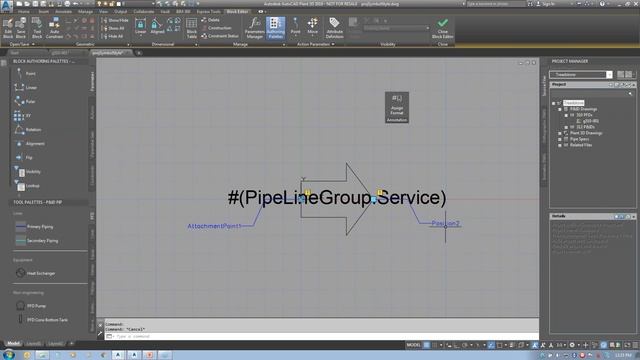Expand the Dimensional panel arrow
The height and width of the screenshot is (360, 640).
point(196,44)
